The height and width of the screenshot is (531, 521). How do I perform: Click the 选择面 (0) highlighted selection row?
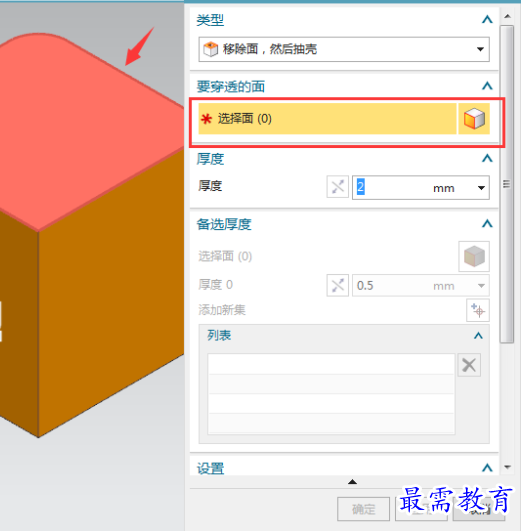pos(327,119)
